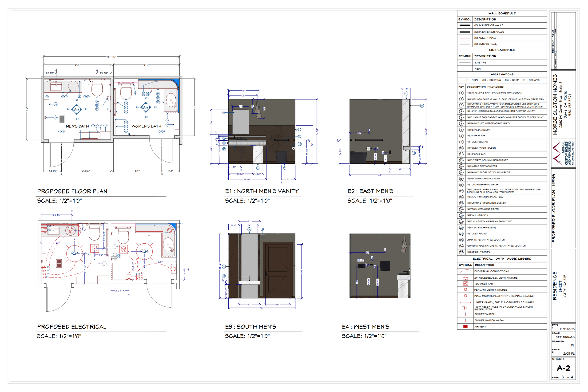Click the LINE SCHEDULE header

pyautogui.click(x=502, y=50)
